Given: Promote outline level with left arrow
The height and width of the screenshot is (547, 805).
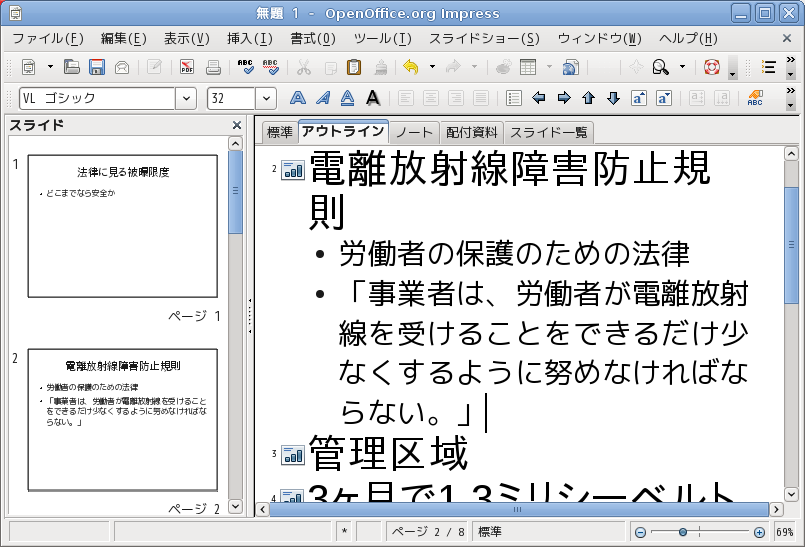Looking at the screenshot, I should [539, 98].
